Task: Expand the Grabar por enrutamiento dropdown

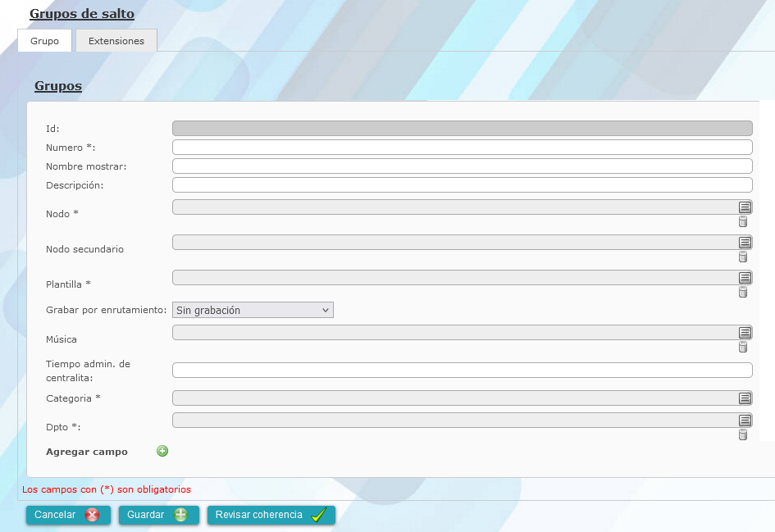Action: coord(253,310)
